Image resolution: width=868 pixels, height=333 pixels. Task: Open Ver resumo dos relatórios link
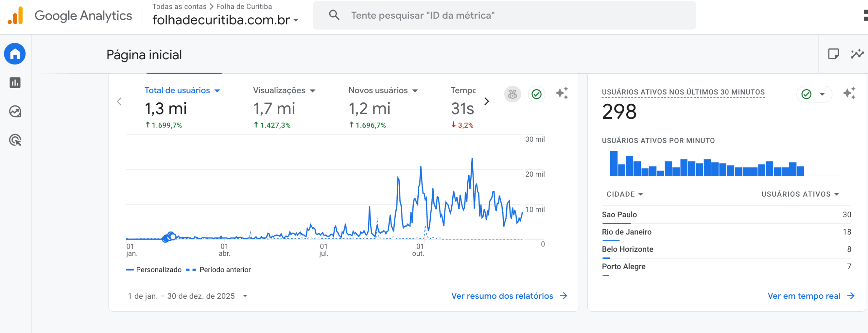tap(509, 296)
